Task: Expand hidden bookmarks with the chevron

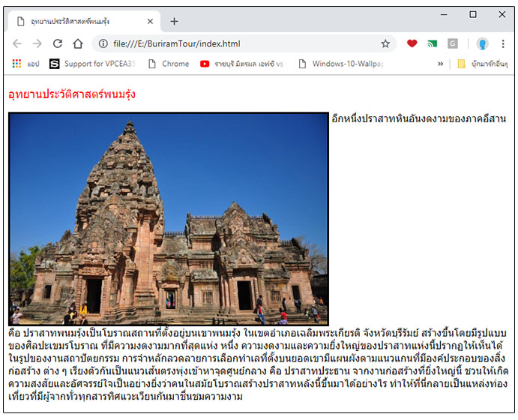Action: 441,64
